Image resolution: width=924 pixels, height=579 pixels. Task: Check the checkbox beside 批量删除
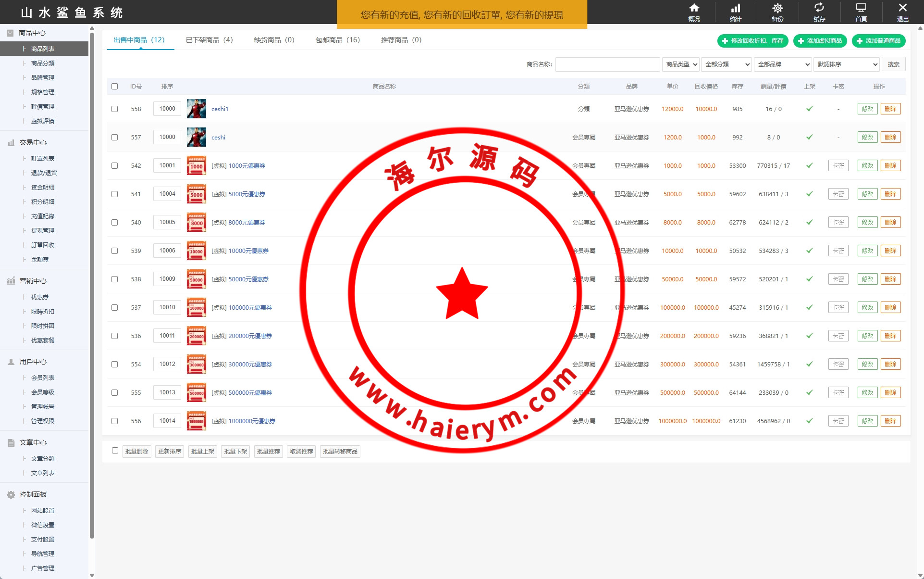[115, 451]
